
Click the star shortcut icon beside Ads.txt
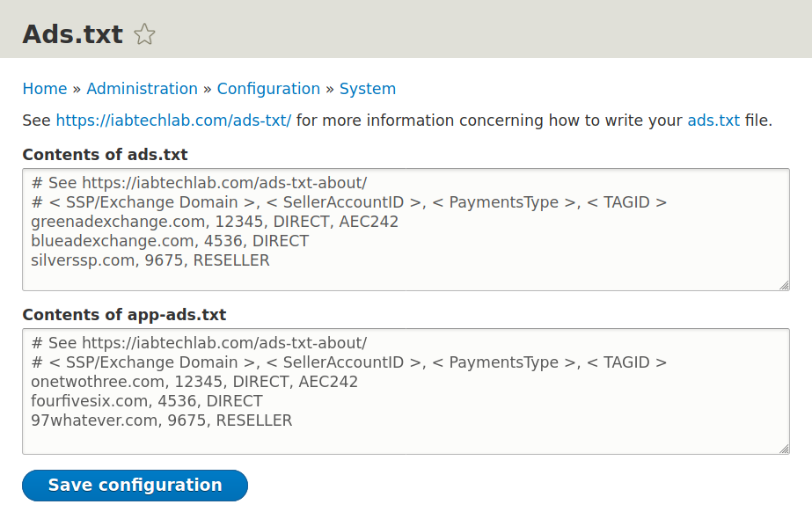click(x=144, y=34)
